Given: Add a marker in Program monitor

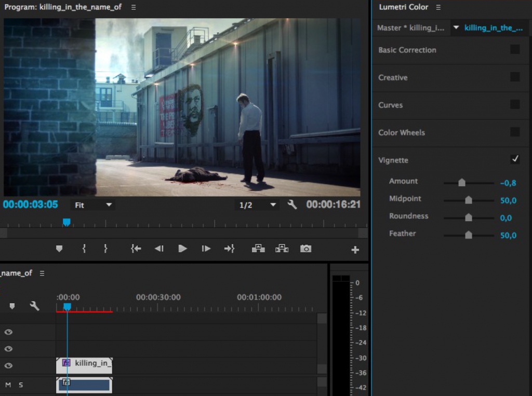Looking at the screenshot, I should (x=59, y=249).
